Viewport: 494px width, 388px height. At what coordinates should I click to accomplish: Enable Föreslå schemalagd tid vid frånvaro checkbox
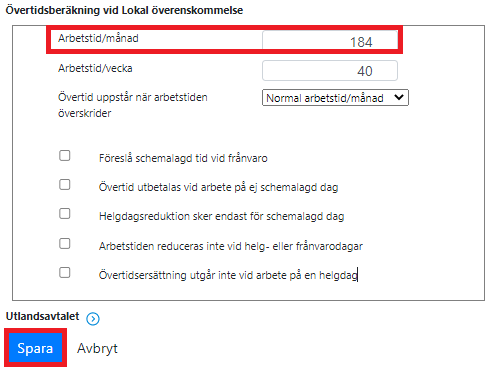point(65,156)
